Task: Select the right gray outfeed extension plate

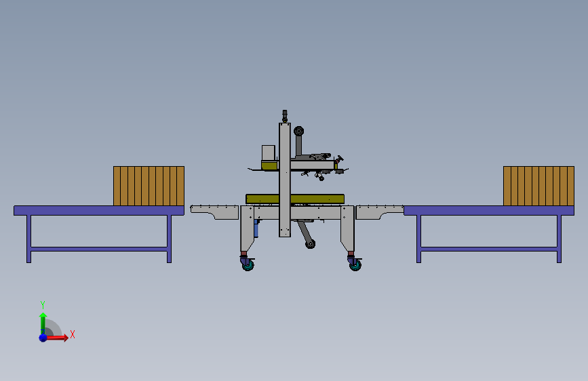Action: tap(380, 212)
